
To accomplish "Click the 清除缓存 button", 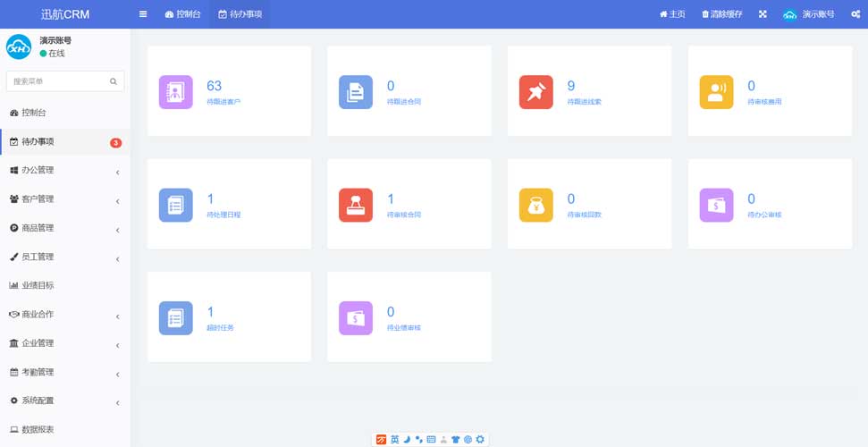I will click(x=722, y=14).
